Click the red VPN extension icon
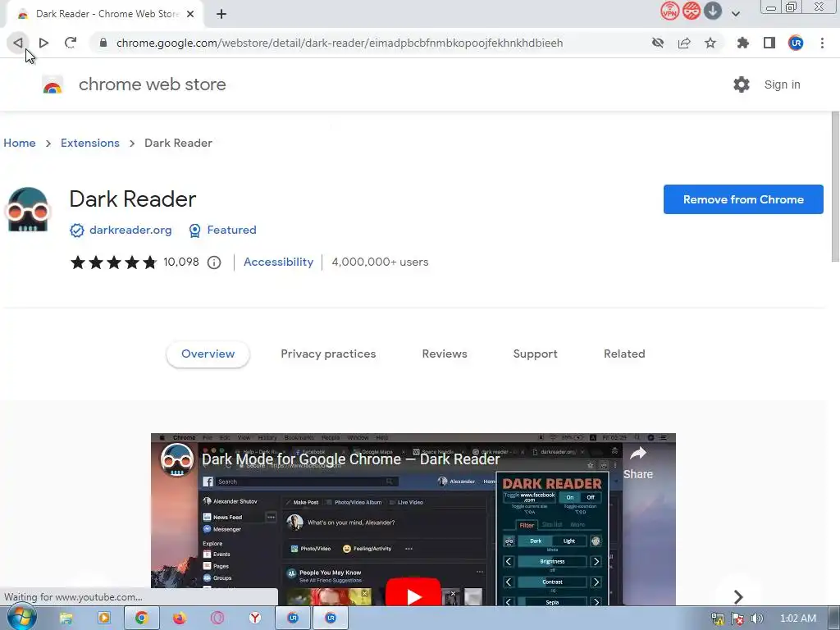The height and width of the screenshot is (630, 840). click(x=669, y=11)
